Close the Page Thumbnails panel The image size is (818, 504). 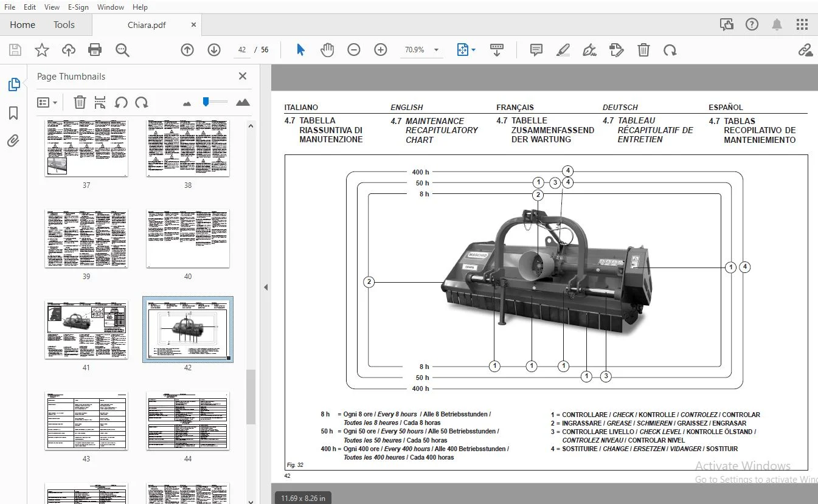click(243, 76)
